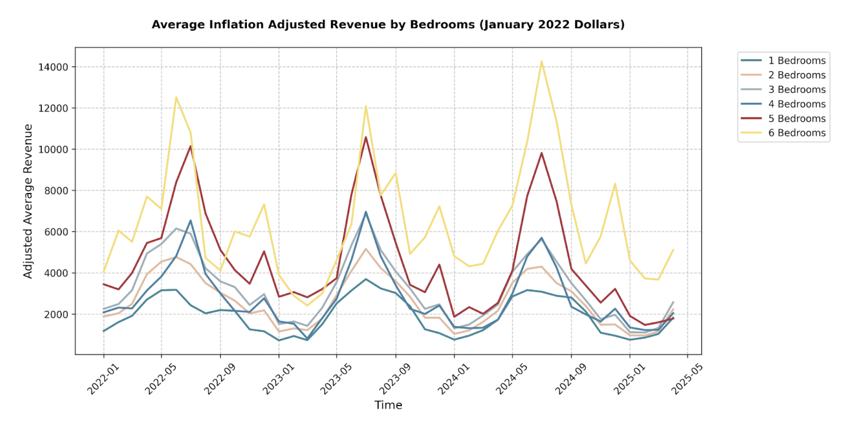Click the Time x-axis label
The image size is (868, 424).
388,405
